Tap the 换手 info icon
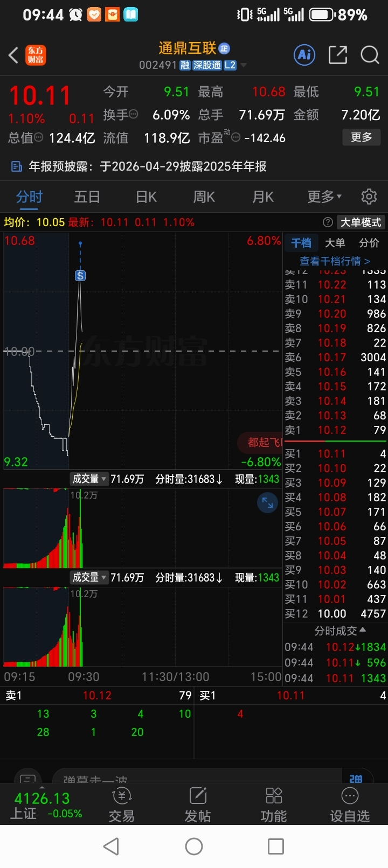 (134, 114)
